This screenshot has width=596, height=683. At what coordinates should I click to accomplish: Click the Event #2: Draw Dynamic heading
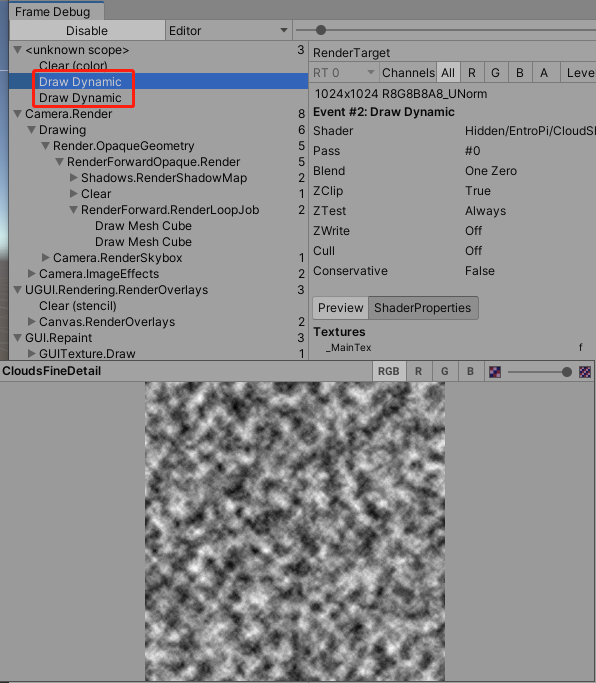click(384, 112)
